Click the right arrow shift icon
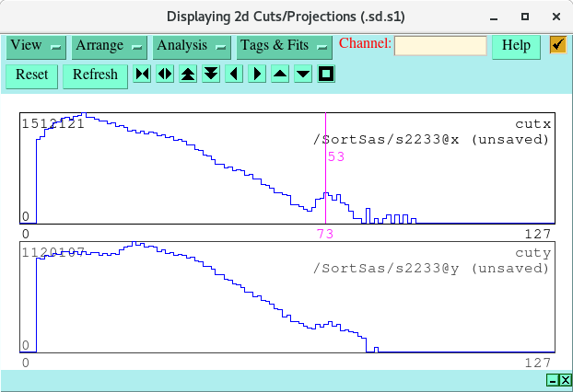Image resolution: width=573 pixels, height=392 pixels. pyautogui.click(x=257, y=75)
